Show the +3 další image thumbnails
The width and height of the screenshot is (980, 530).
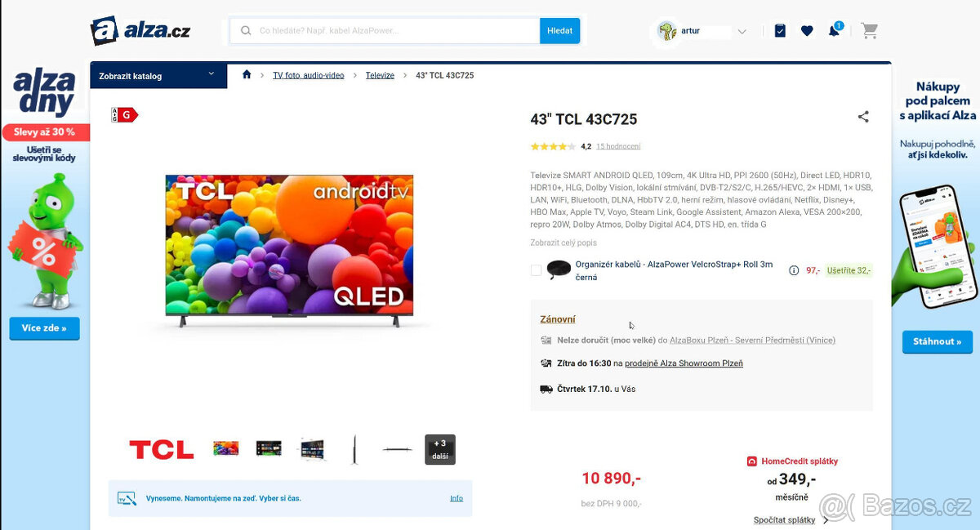tap(440, 449)
